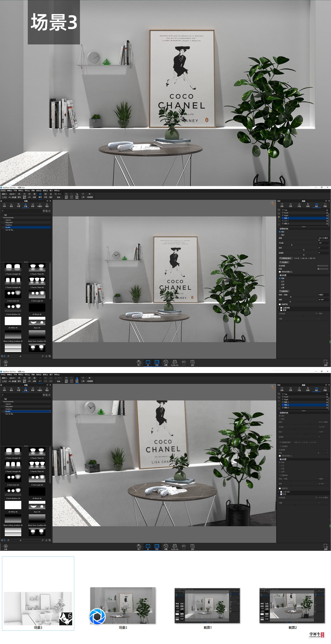
Task: Open Scene (场景) project tab in upper window
Action: tap(282, 205)
